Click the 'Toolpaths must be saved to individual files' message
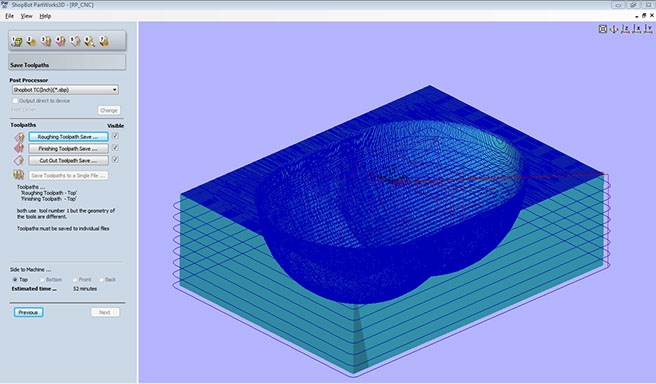656x384 pixels. pyautogui.click(x=63, y=228)
